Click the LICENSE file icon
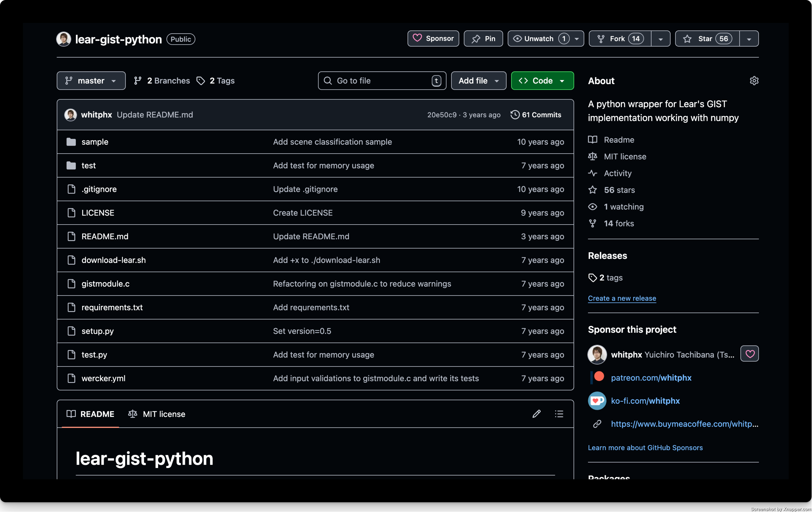The width and height of the screenshot is (812, 512). [x=71, y=213]
